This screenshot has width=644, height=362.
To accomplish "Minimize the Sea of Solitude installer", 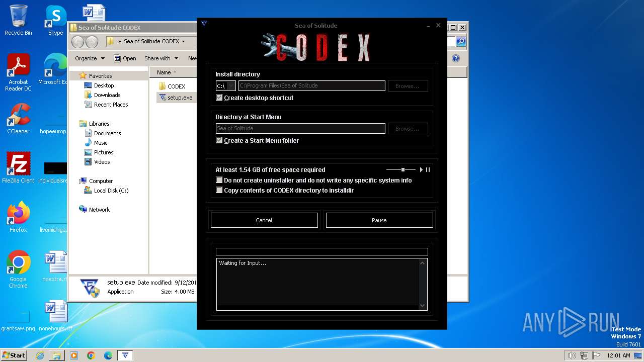I will tap(428, 26).
